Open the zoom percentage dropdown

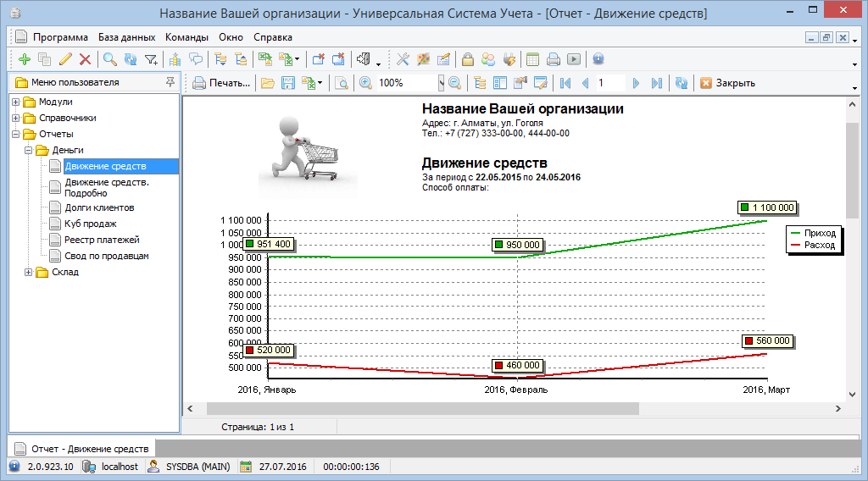coord(441,83)
